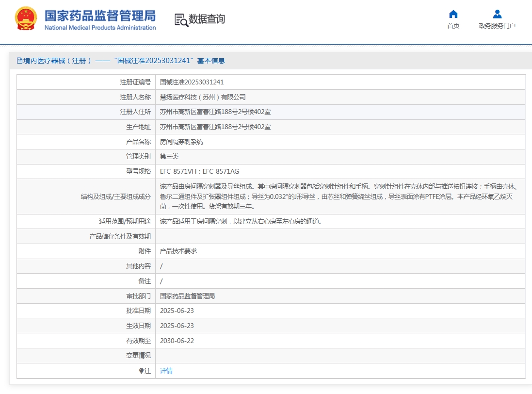532x394 pixels.
Task: Click the 备注 label
Action: pos(144,281)
